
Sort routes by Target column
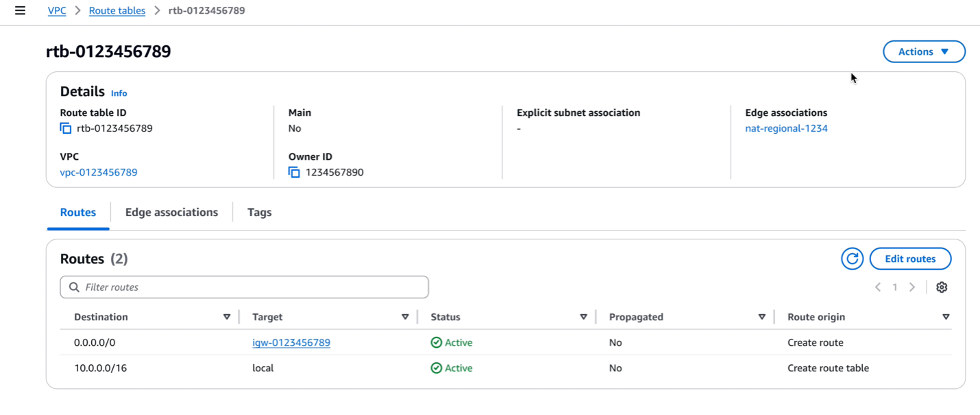pyautogui.click(x=405, y=317)
